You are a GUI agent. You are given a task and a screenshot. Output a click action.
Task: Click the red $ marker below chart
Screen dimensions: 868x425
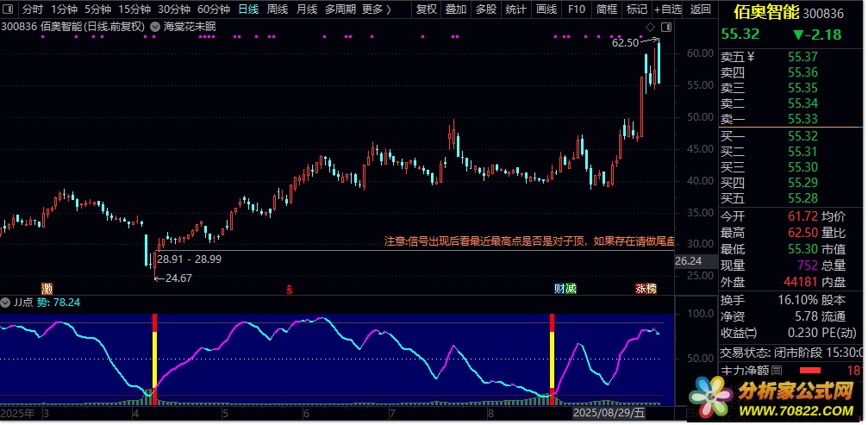(x=290, y=288)
